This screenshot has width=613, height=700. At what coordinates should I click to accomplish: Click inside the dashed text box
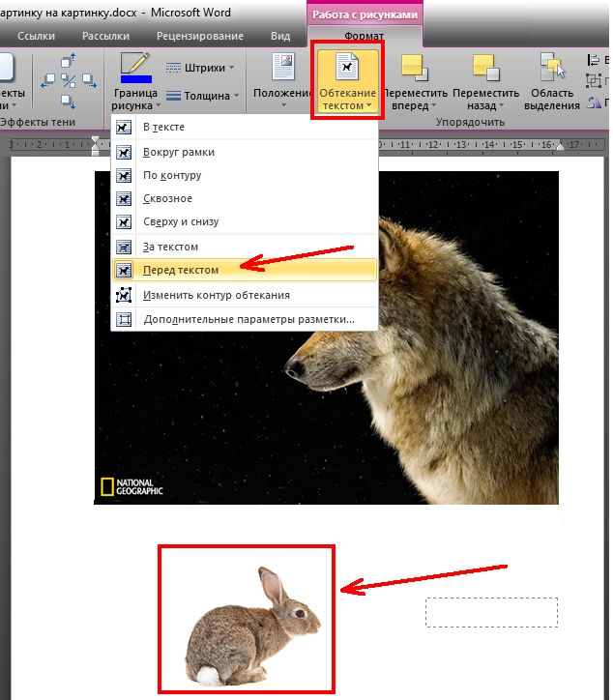click(x=491, y=613)
